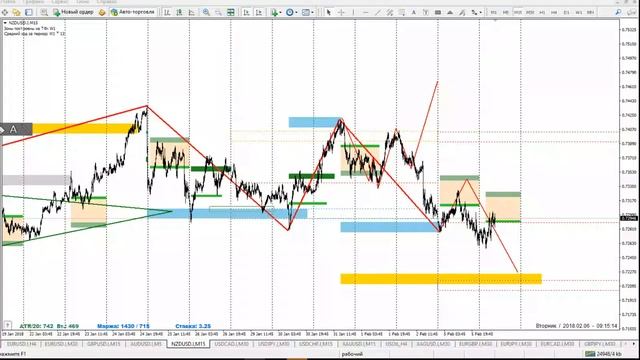
Task: Switch timeframe to D1
Action: click(x=567, y=12)
